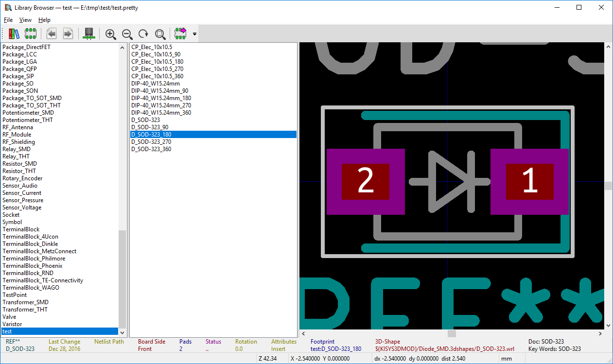This screenshot has height=364, width=613.
Task: Zoom out of the footprint view
Action: coord(127,34)
